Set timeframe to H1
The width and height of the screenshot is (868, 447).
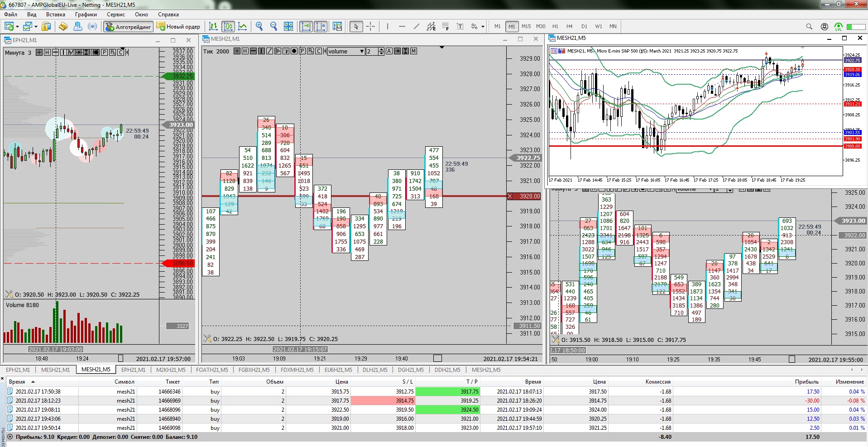(556, 26)
